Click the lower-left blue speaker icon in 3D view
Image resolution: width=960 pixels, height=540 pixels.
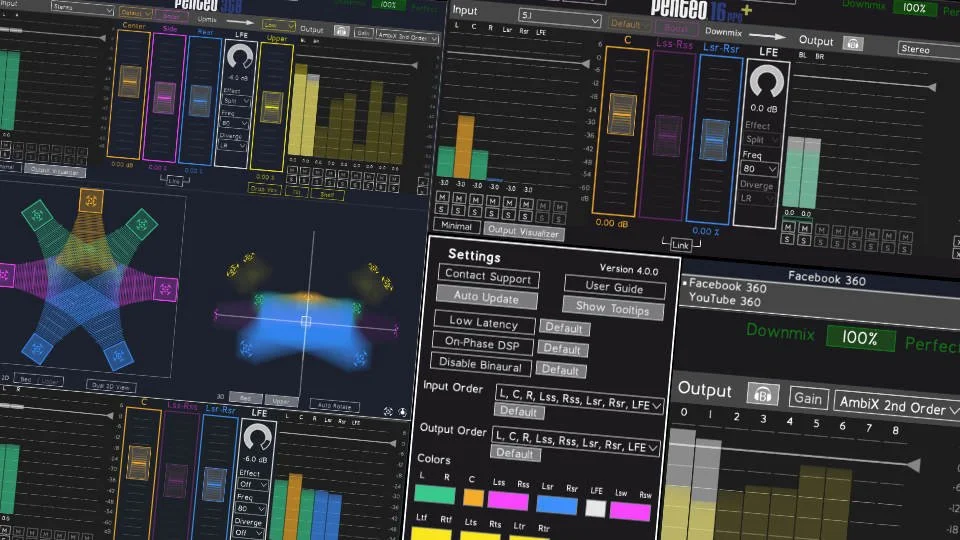coord(247,348)
